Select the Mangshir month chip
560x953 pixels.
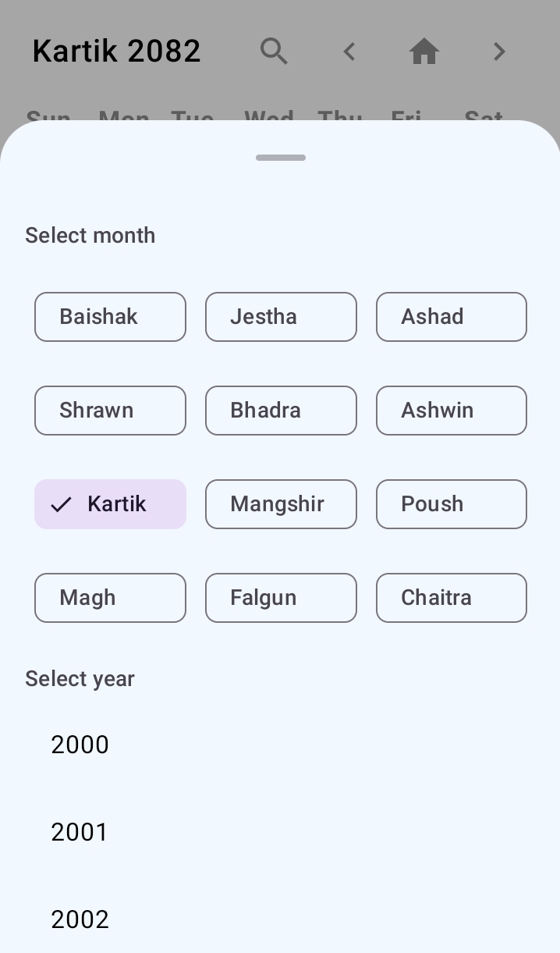click(x=281, y=504)
